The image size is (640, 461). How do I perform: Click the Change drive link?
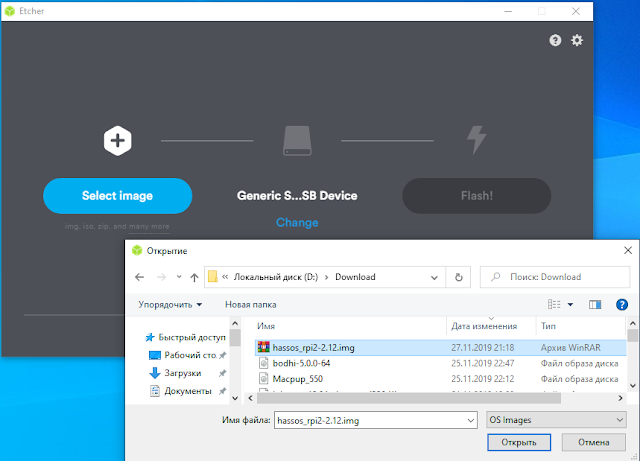point(297,223)
